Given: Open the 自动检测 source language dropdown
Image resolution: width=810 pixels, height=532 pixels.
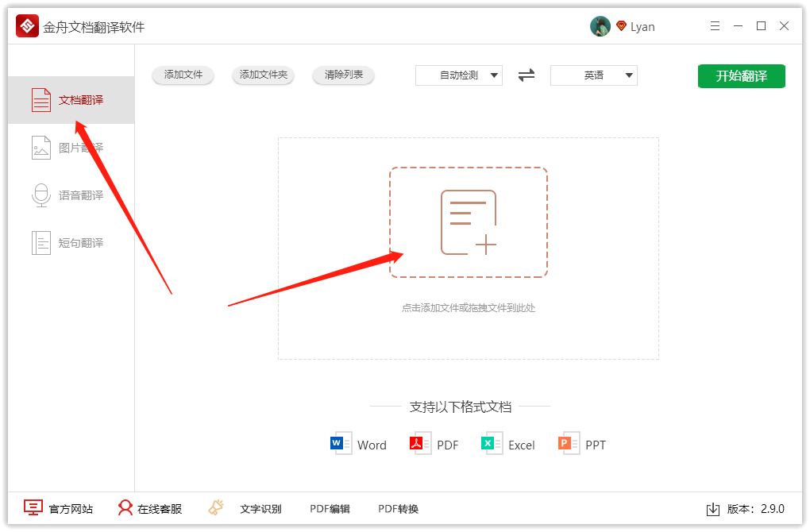Looking at the screenshot, I should click(459, 75).
